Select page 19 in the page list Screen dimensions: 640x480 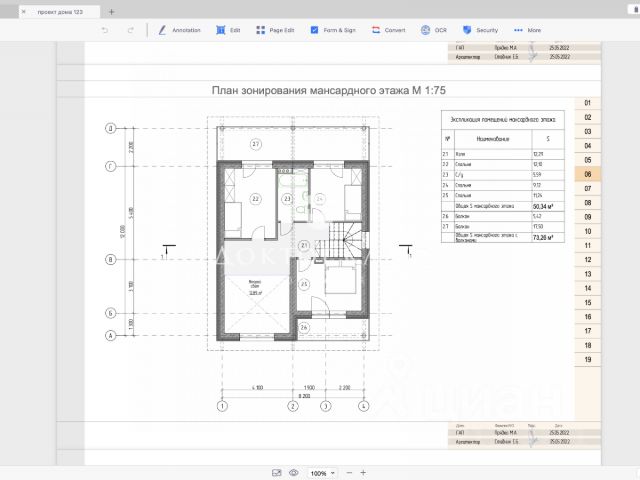coord(587,359)
